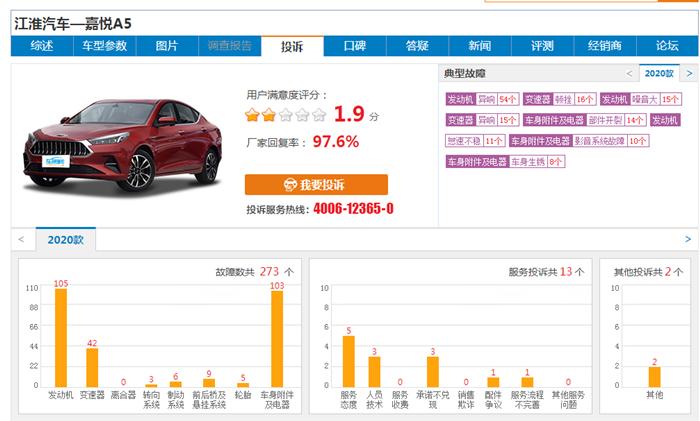Click the 车身附件及电器 bar showing 103
Image resolution: width=700 pixels, height=421 pixels.
(x=277, y=339)
